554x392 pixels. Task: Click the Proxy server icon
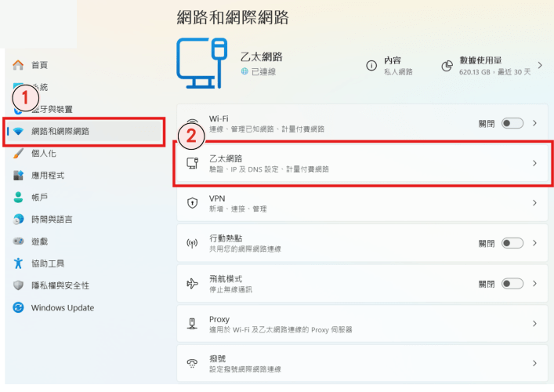click(x=192, y=324)
